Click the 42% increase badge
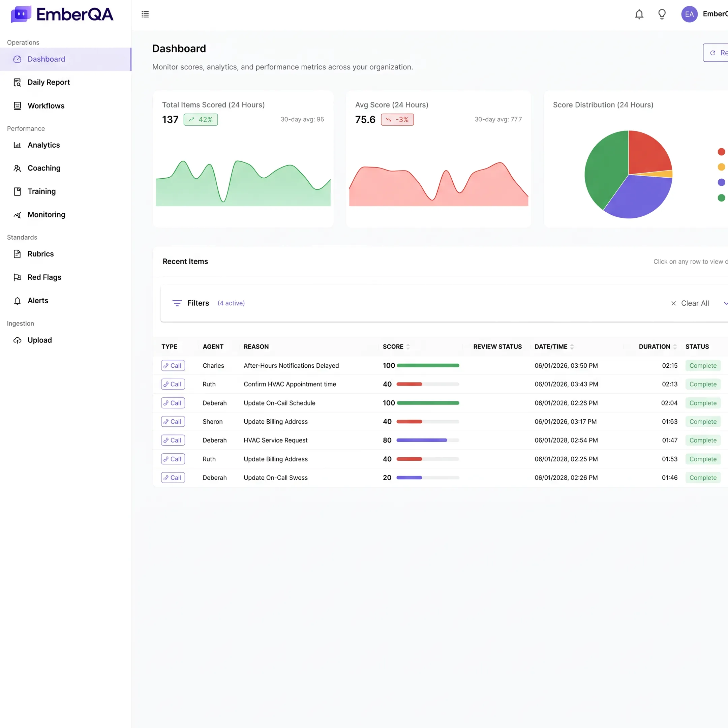 [x=201, y=119]
